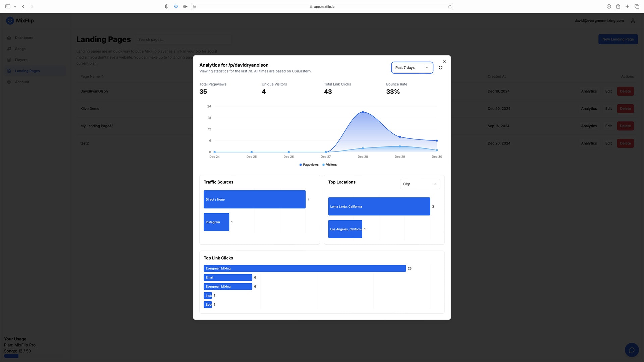Click the Songs music note icon
Screen dimensions: 644x362
click(x=9, y=49)
